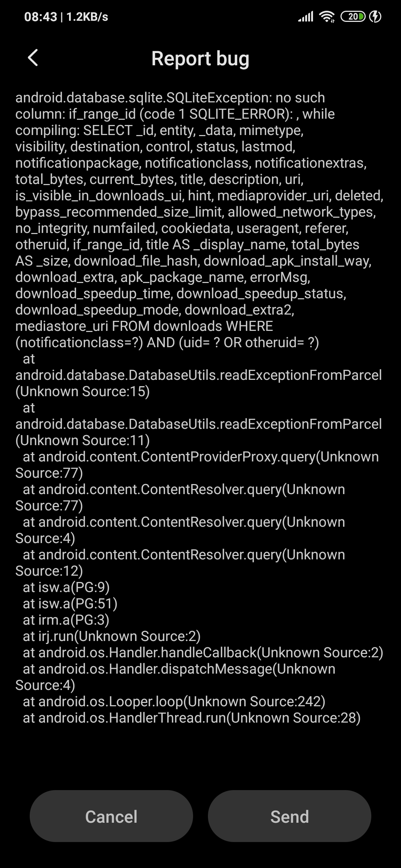Tap the Report bug title
Screen dimensions: 401x868
[x=200, y=59]
